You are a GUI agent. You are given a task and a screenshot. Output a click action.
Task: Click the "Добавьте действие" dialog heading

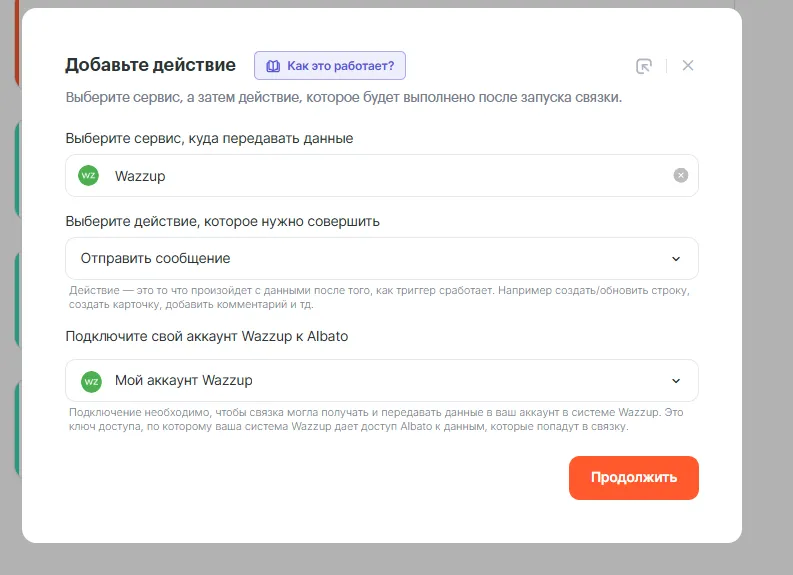click(150, 66)
